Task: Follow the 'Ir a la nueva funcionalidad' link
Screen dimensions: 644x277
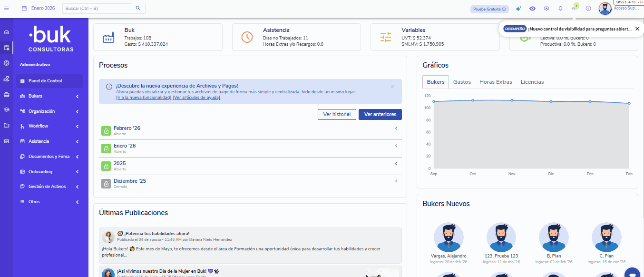Action: [143, 98]
